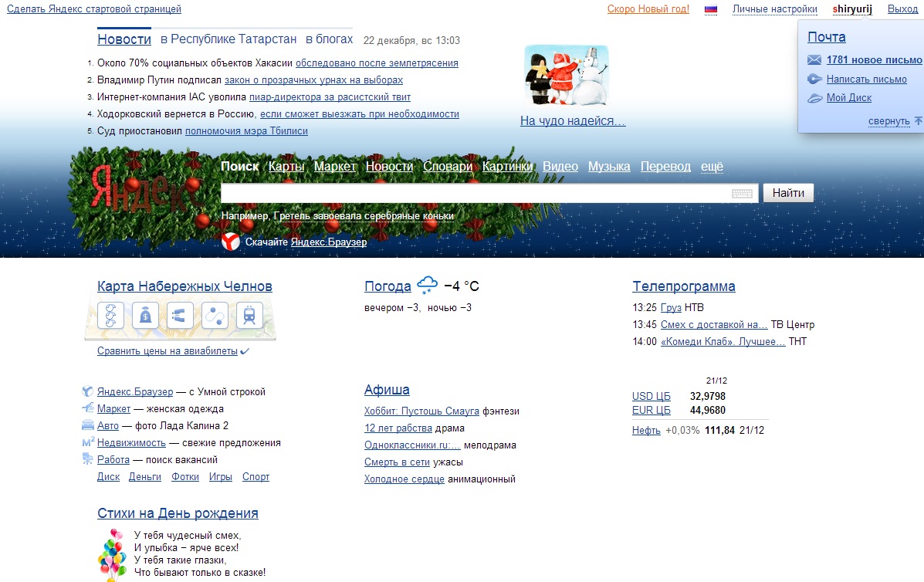
Task: Click Сравнить цены на авиабилеты
Action: (168, 351)
